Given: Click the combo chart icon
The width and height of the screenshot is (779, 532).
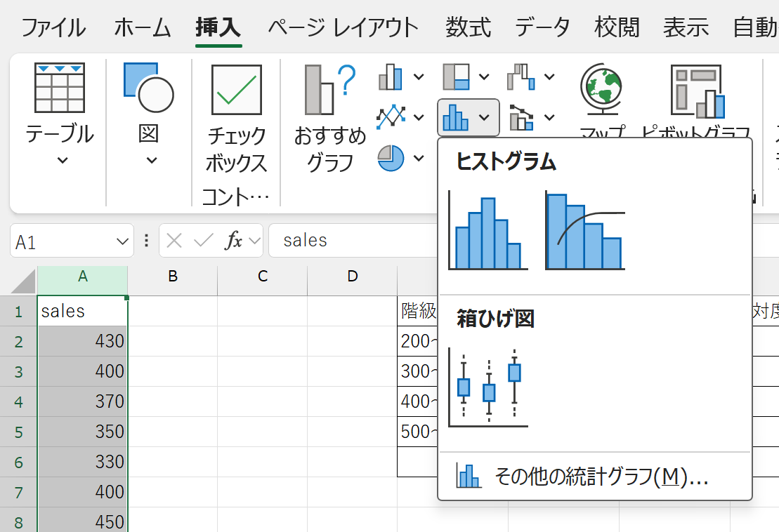Looking at the screenshot, I should coord(521,117).
